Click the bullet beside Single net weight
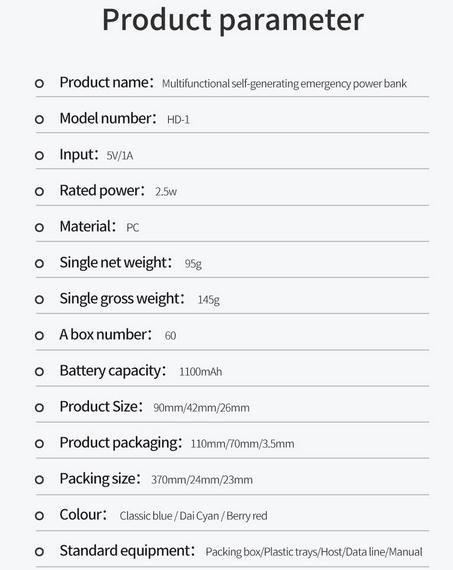The image size is (453, 570). (x=39, y=263)
